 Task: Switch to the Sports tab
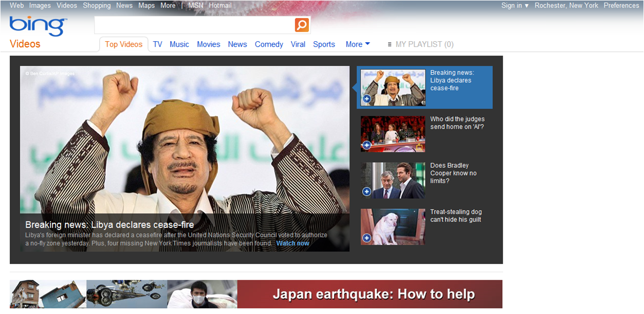click(x=324, y=44)
